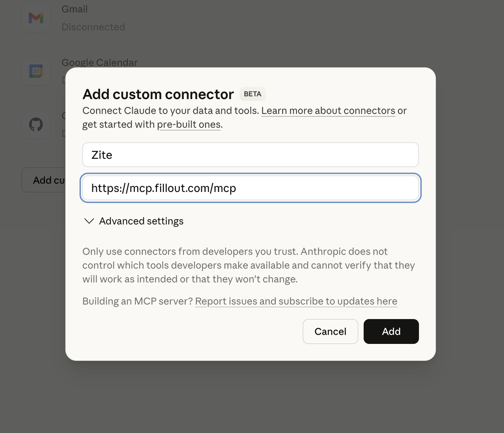Click the Google Calendar connector icon
Screen dimensions: 504x433
pos(36,71)
